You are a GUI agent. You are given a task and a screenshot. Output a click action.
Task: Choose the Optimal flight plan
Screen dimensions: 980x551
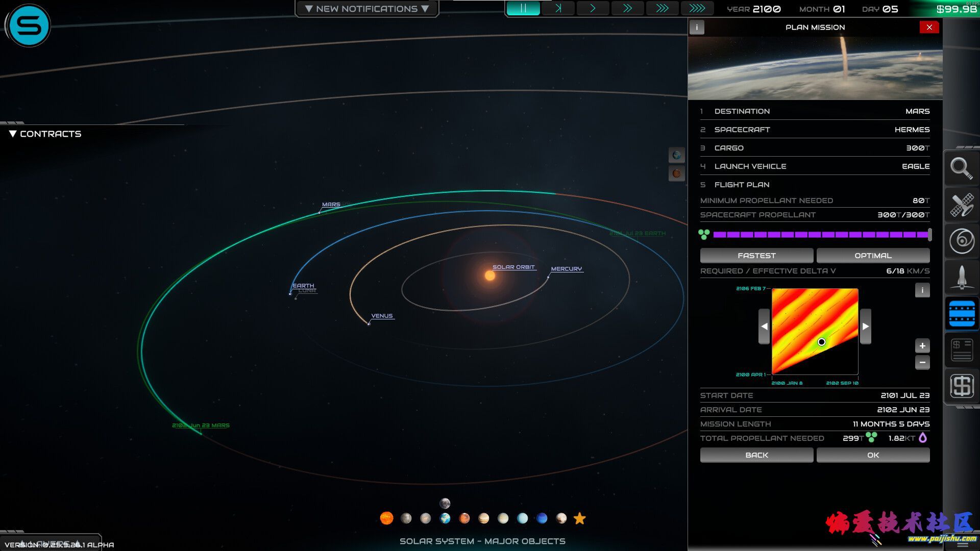(x=873, y=256)
